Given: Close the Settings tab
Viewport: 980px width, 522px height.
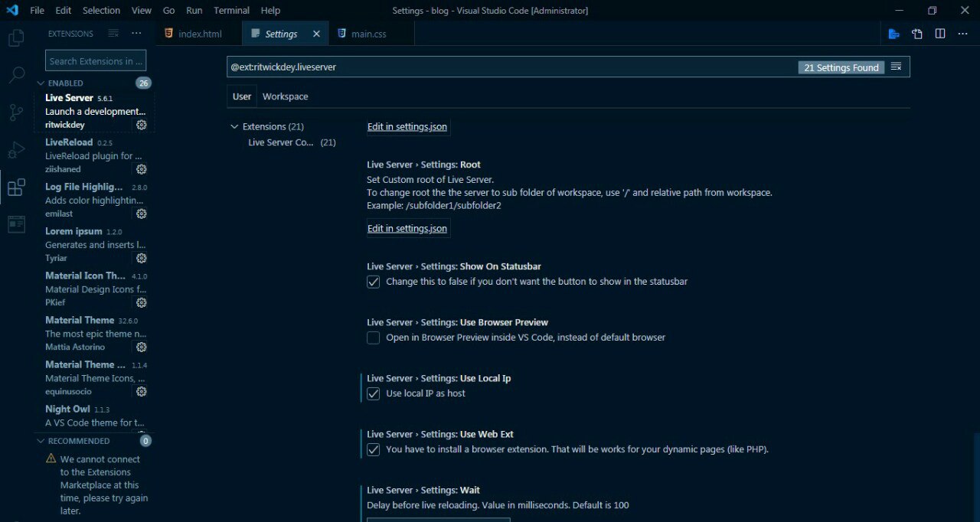Looking at the screenshot, I should [316, 34].
